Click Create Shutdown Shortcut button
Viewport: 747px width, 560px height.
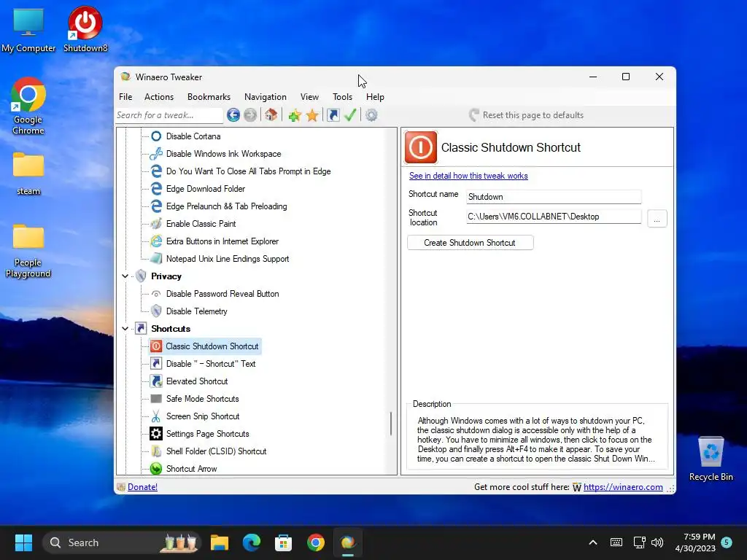471,242
